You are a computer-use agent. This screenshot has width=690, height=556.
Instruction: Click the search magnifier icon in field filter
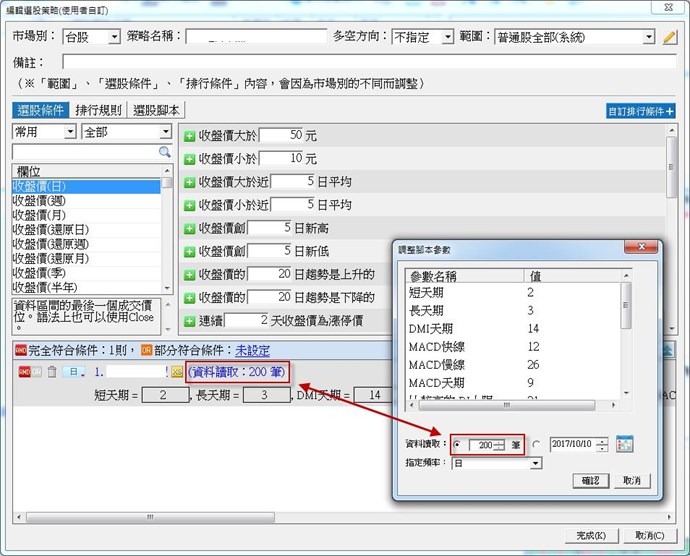pyautogui.click(x=165, y=152)
